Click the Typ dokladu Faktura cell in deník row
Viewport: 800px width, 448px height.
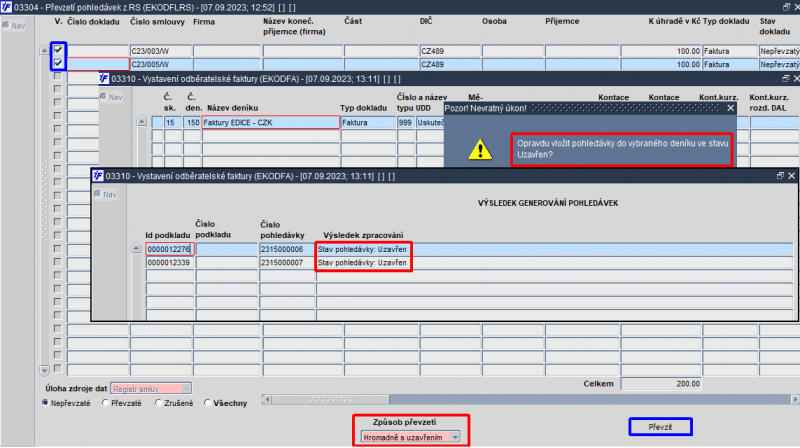click(x=368, y=122)
